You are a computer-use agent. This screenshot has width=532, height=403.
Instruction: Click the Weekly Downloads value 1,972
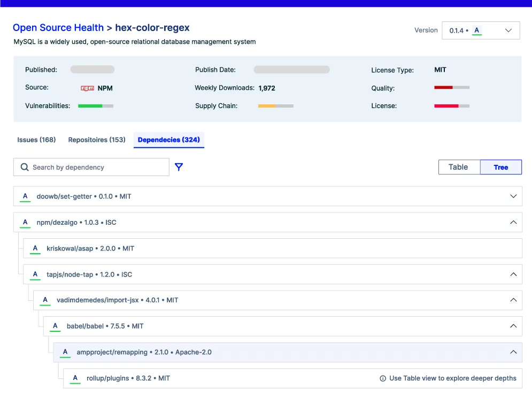coord(267,88)
